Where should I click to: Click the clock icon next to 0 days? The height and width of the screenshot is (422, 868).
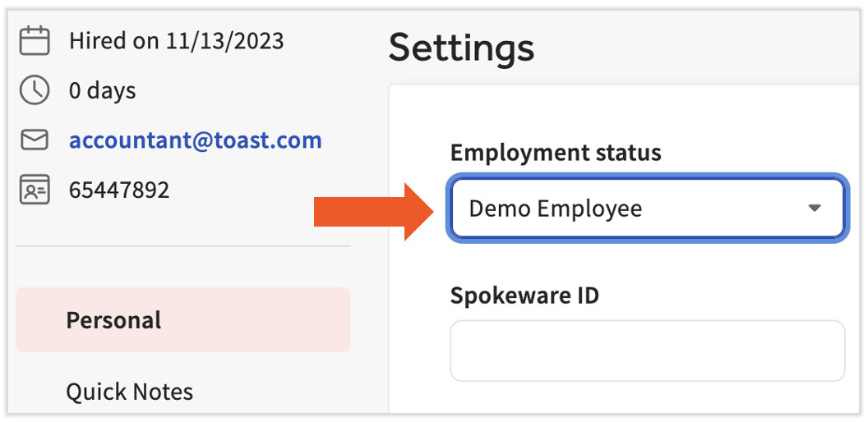click(x=34, y=90)
